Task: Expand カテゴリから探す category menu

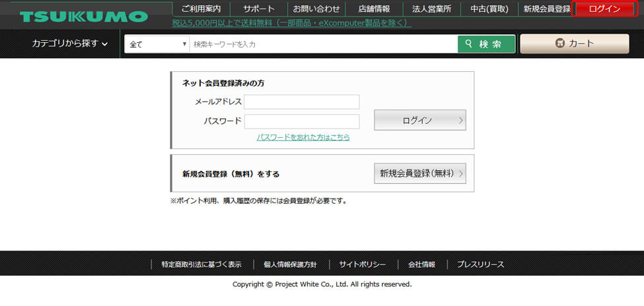Action: click(x=69, y=44)
